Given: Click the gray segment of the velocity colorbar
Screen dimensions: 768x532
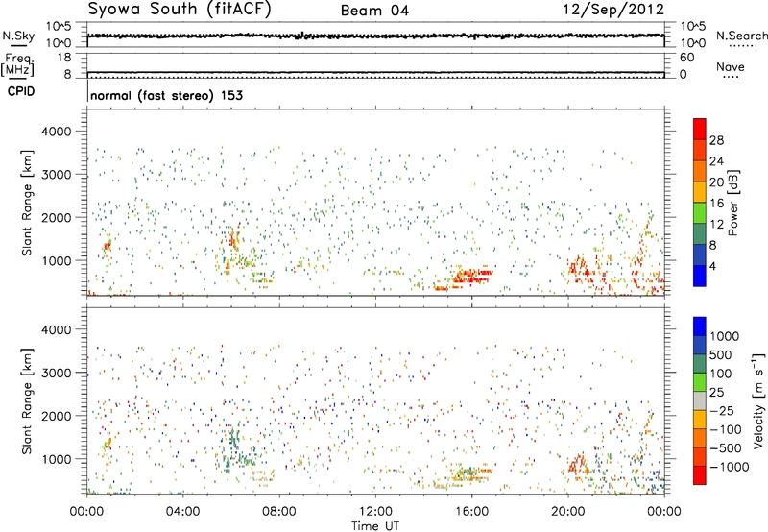Looking at the screenshot, I should (700, 400).
